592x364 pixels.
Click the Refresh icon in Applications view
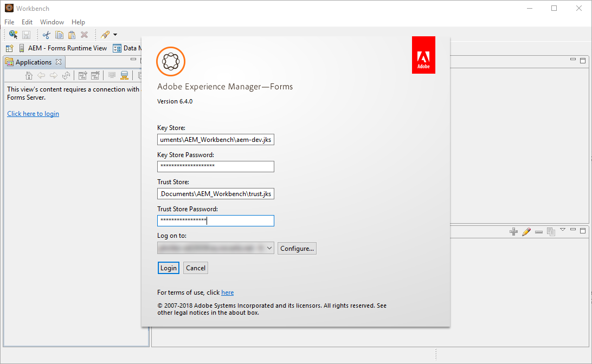click(66, 75)
